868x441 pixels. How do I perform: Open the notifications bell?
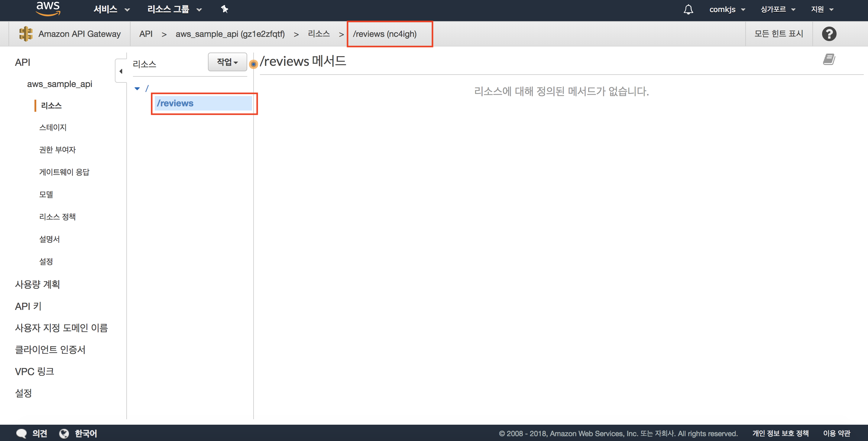click(688, 9)
